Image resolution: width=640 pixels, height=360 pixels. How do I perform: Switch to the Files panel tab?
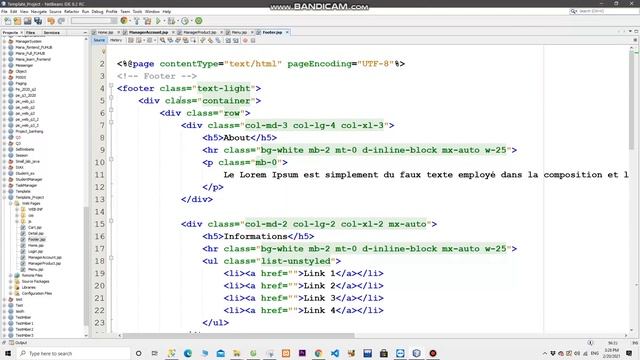[x=31, y=33]
